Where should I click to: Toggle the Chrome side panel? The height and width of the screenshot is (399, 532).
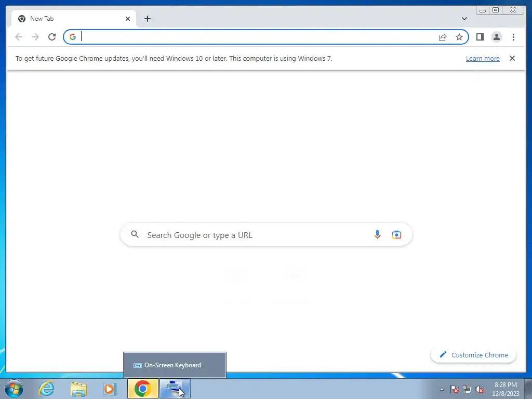click(x=480, y=37)
